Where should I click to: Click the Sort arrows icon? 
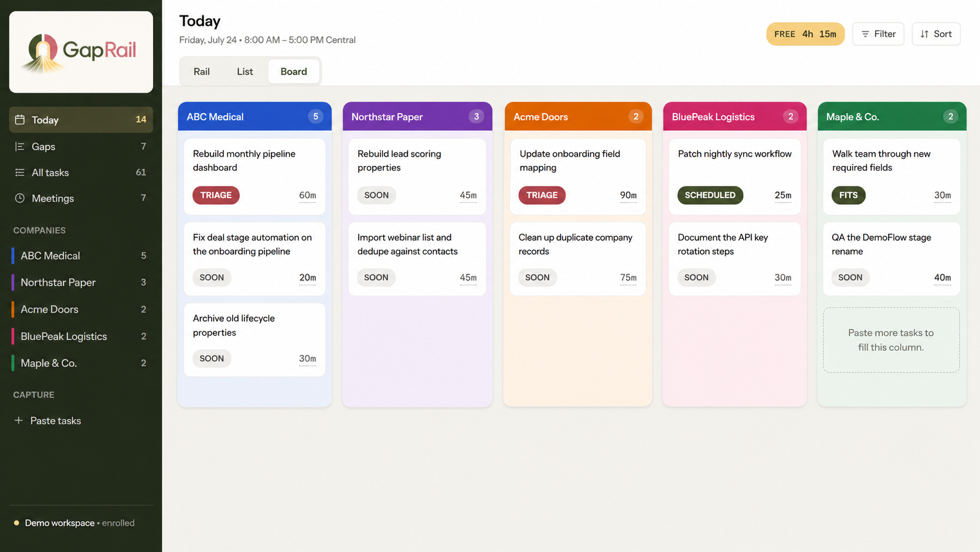coord(924,34)
